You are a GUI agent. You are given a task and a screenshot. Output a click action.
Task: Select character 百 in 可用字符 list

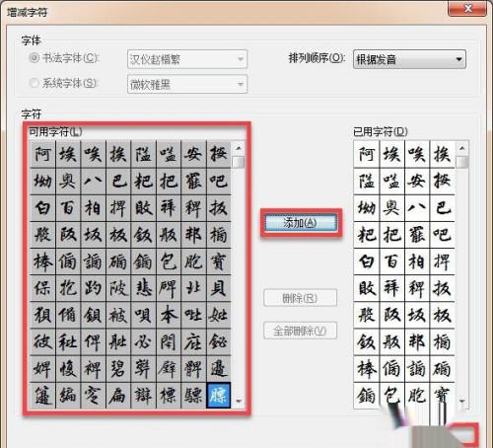point(68,208)
